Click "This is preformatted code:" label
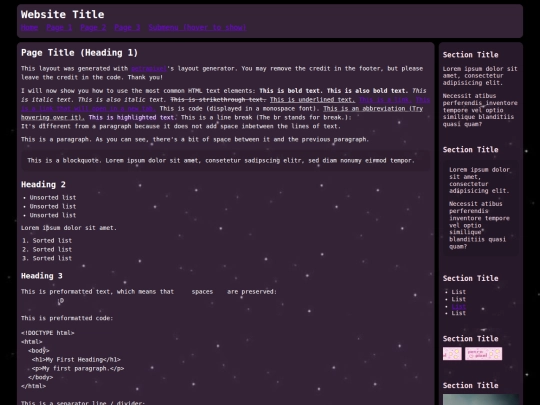The height and width of the screenshot is (405, 540). pyautogui.click(x=67, y=318)
